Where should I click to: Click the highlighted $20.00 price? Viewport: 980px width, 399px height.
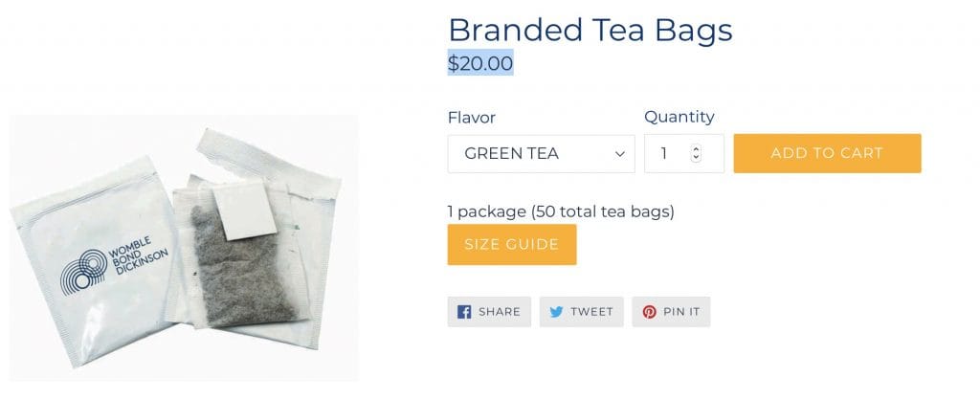point(480,63)
